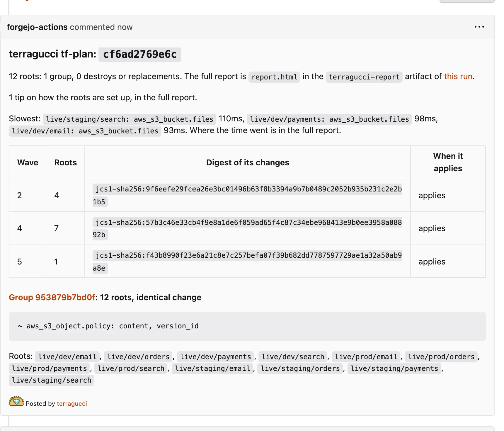This screenshot has width=504, height=431.
Task: Click root live/prod/search
Action: point(131,368)
